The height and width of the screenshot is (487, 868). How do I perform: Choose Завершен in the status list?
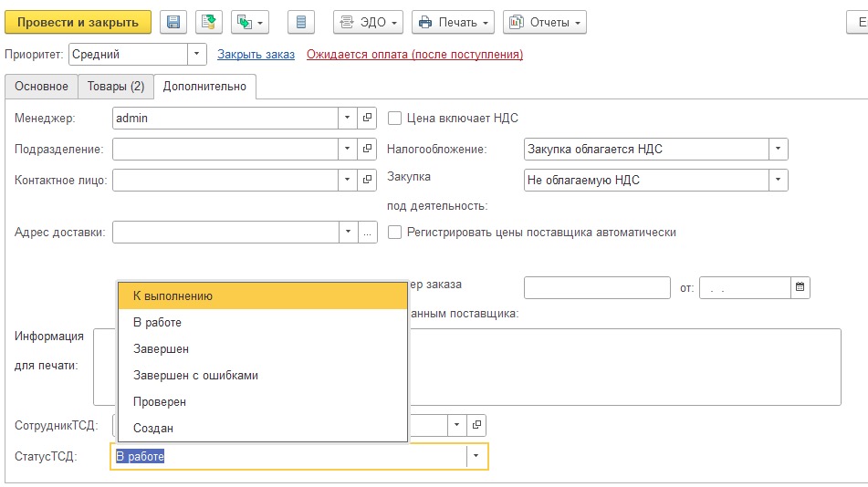point(263,349)
